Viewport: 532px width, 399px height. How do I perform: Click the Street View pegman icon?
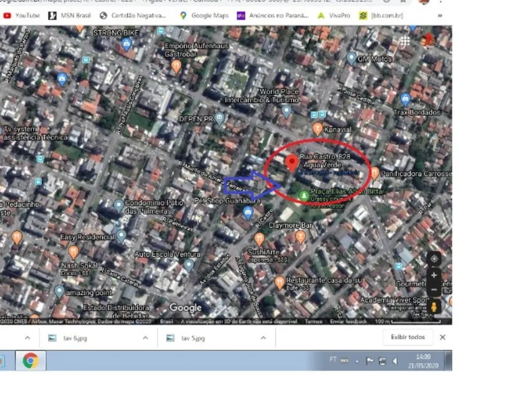coord(434,307)
